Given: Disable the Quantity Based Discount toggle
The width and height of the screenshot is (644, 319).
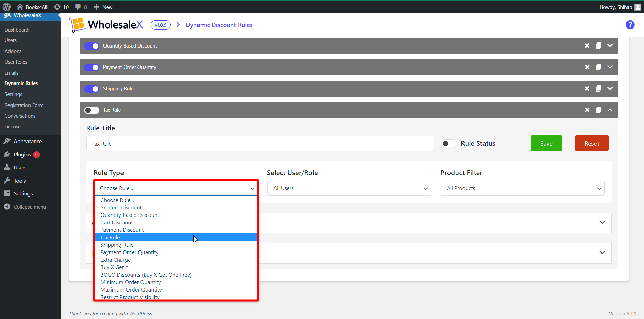Looking at the screenshot, I should point(92,46).
